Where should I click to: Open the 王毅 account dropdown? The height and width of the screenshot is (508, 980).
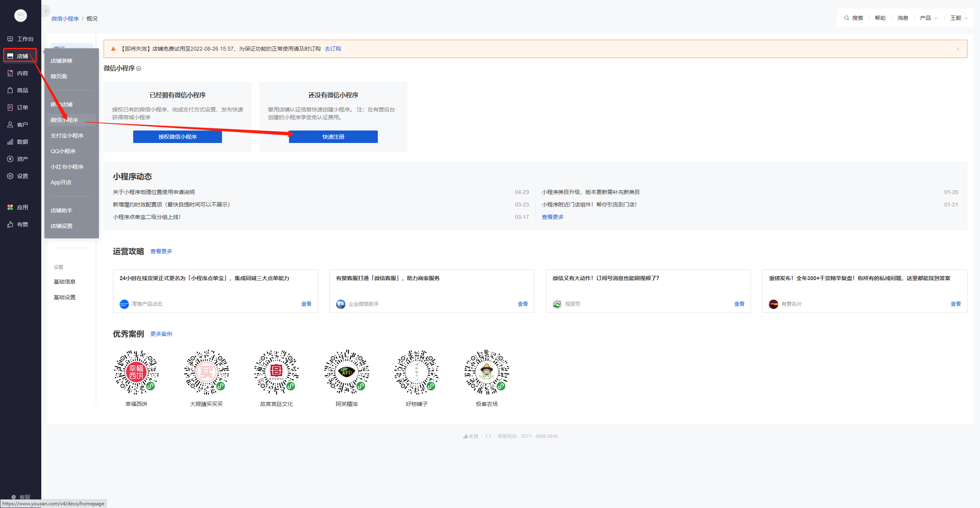(959, 18)
